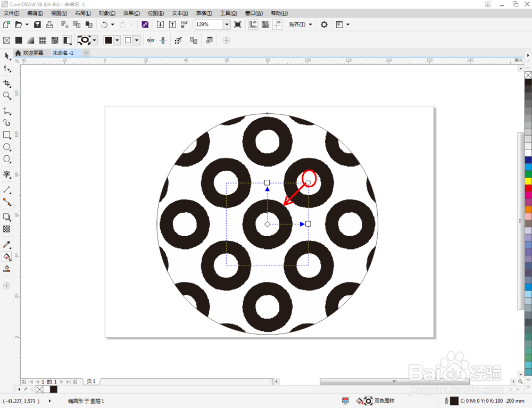Open the pattern fill picker dropdown

pyautogui.click(x=95, y=40)
